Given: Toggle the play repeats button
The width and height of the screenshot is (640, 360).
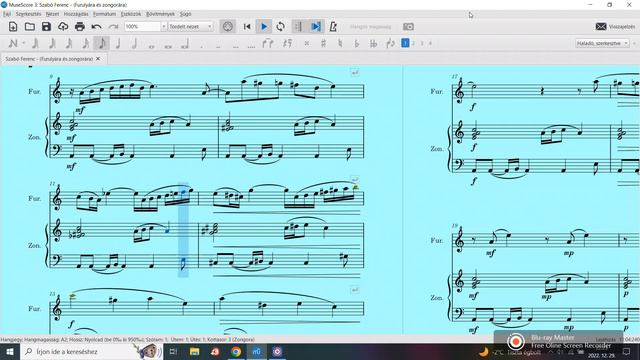Looking at the screenshot, I should tap(299, 27).
